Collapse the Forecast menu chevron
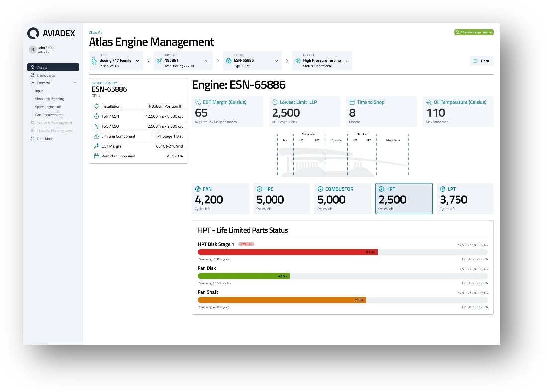547x392 pixels. pos(75,83)
